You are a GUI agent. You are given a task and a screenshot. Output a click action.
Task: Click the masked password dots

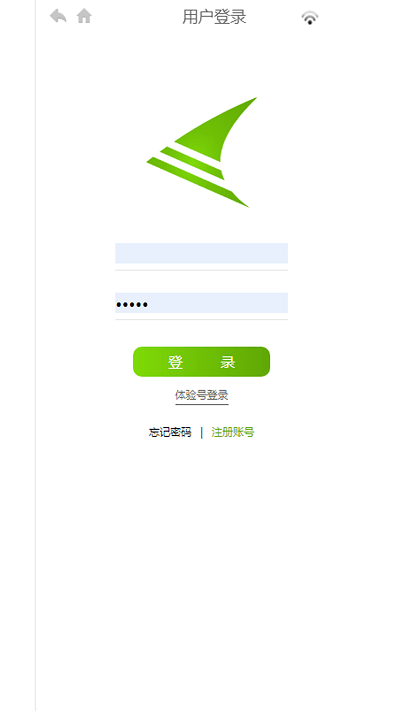132,305
